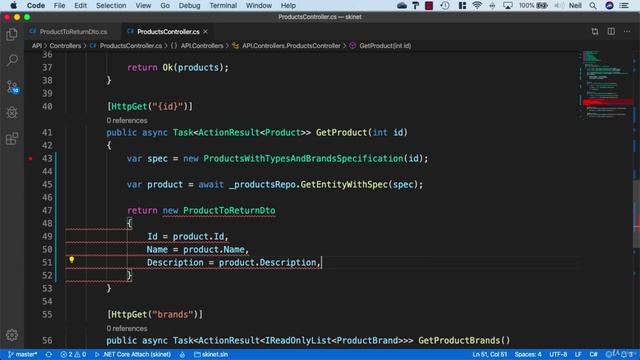The height and width of the screenshot is (360, 640).
Task: Open the Code application menu
Action: (x=36, y=5)
